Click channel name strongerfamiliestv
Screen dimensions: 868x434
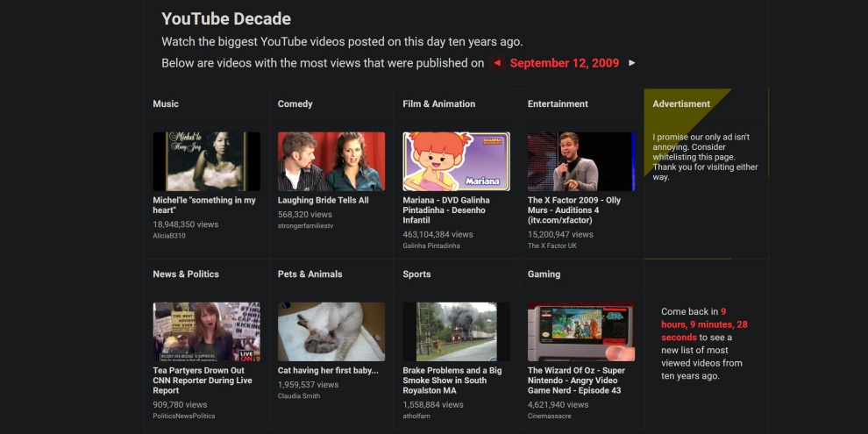(306, 226)
